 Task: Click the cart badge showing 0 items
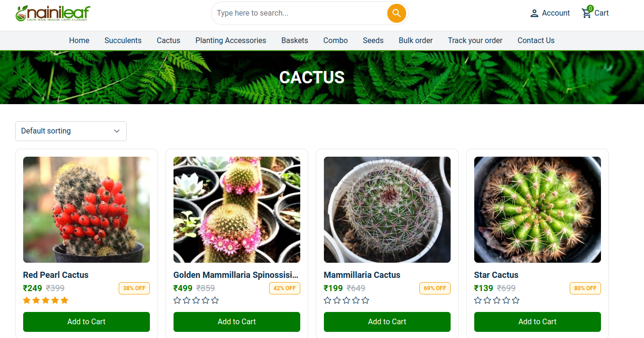pyautogui.click(x=590, y=8)
